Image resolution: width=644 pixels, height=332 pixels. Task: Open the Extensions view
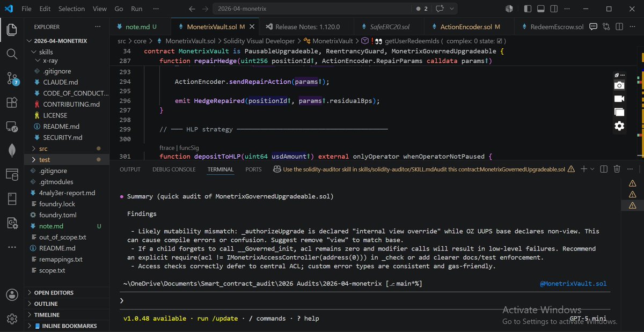tap(12, 103)
